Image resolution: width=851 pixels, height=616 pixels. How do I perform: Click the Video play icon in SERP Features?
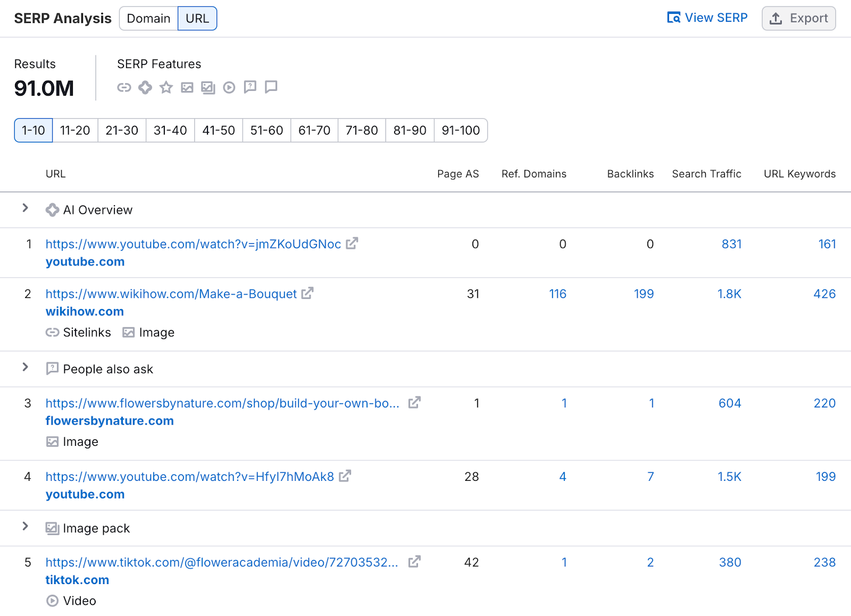click(229, 87)
